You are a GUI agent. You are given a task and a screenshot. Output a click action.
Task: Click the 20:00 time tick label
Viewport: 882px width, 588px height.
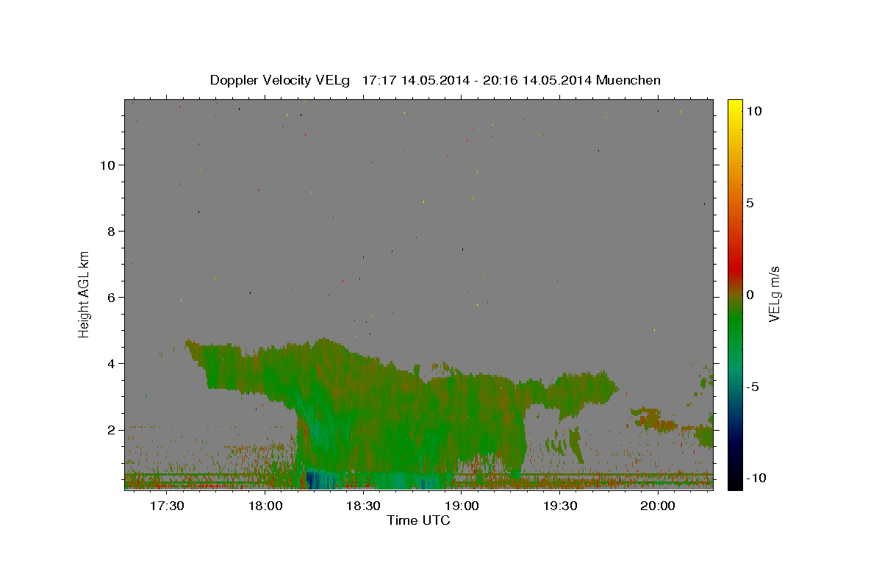(x=658, y=506)
